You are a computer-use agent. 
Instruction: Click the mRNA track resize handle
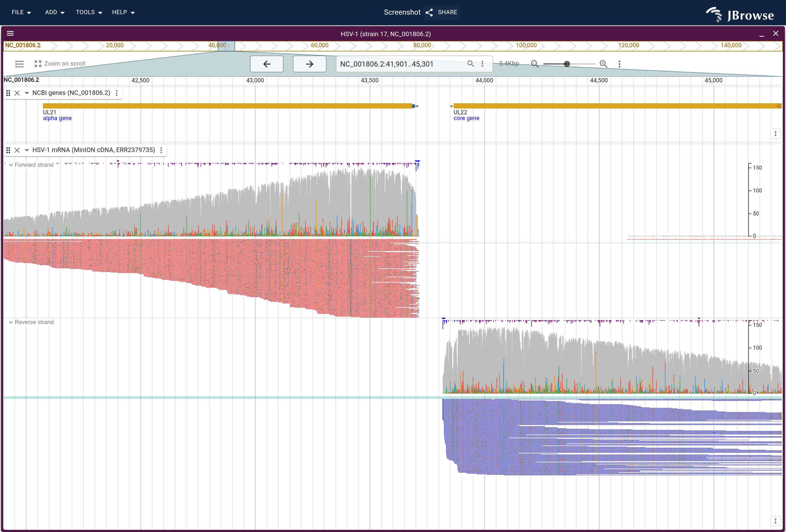776,521
